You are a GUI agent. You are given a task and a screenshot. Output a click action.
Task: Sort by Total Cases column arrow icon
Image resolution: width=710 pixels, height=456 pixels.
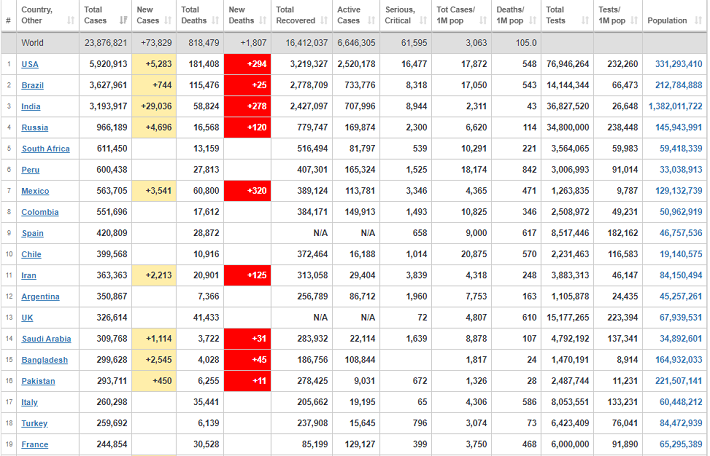point(123,20)
